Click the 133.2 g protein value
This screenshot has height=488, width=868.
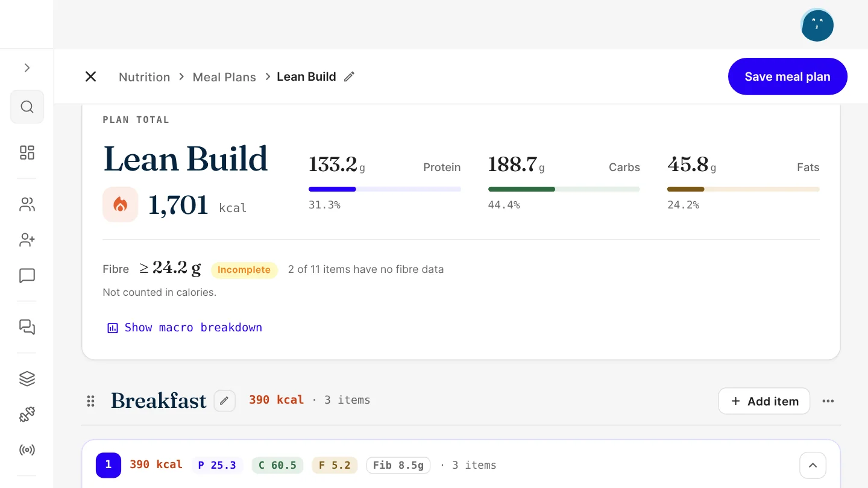[x=337, y=164]
